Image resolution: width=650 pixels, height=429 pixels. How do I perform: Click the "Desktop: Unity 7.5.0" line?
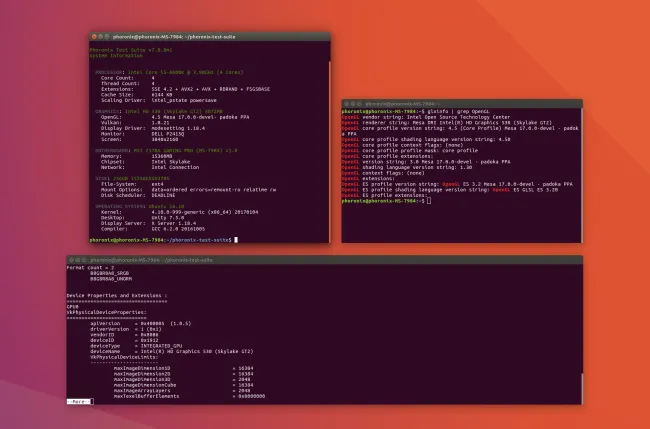143,218
